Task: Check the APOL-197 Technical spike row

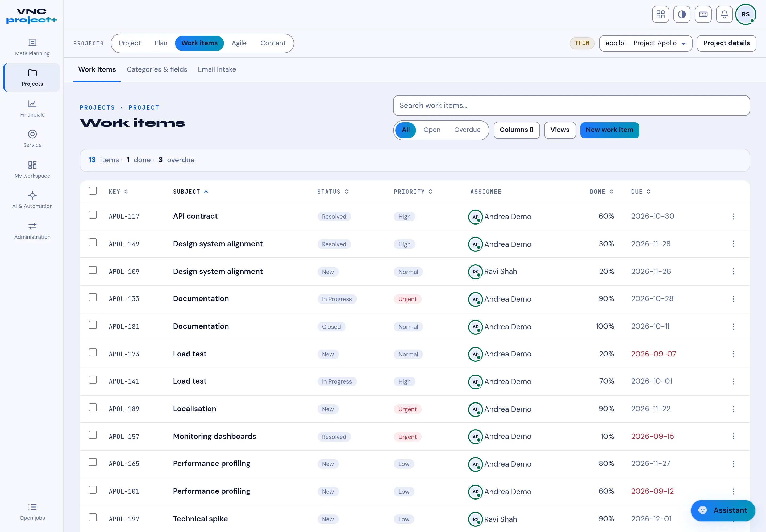Action: (93, 518)
